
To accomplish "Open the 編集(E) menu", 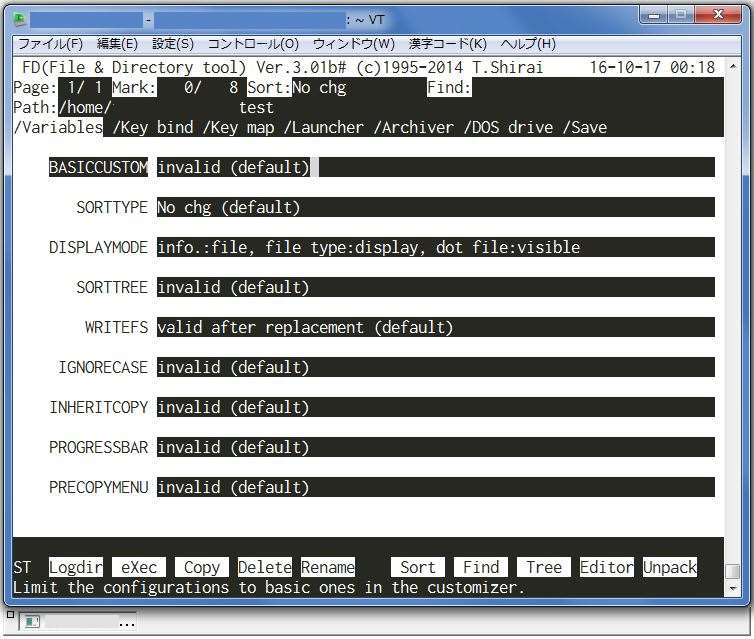I will [x=117, y=44].
